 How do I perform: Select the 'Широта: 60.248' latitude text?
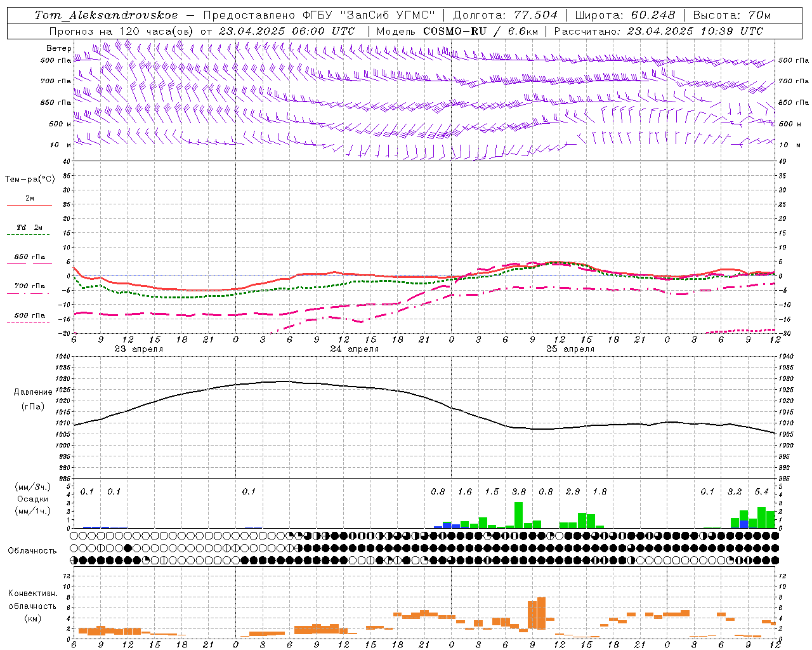coord(625,15)
